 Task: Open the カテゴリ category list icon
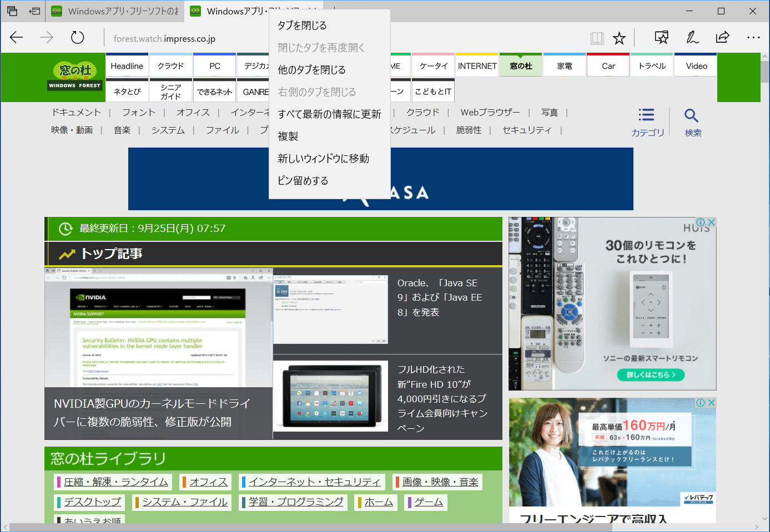click(x=646, y=121)
